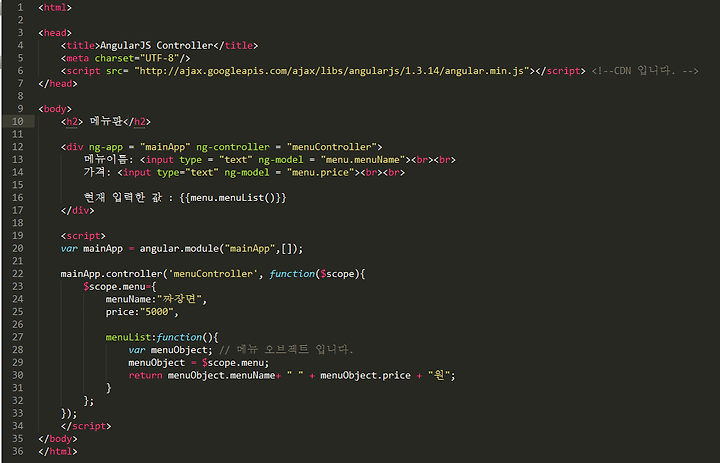Click var menuObject declaration on line 28

(171, 350)
